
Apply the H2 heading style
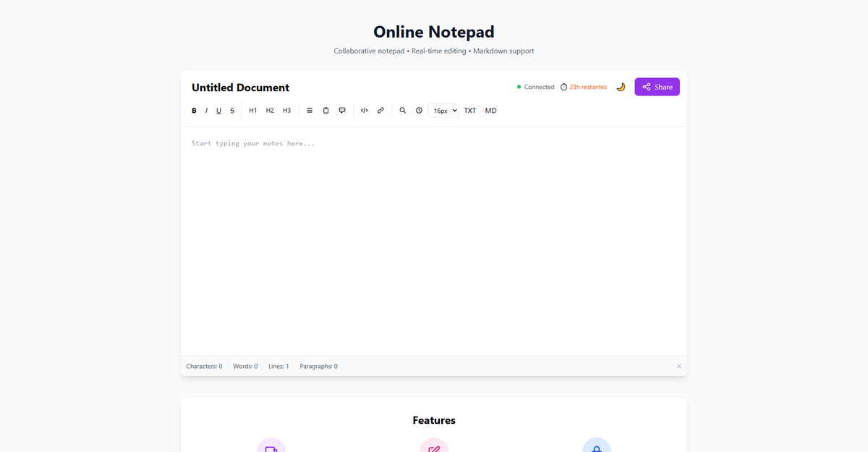pyautogui.click(x=270, y=111)
